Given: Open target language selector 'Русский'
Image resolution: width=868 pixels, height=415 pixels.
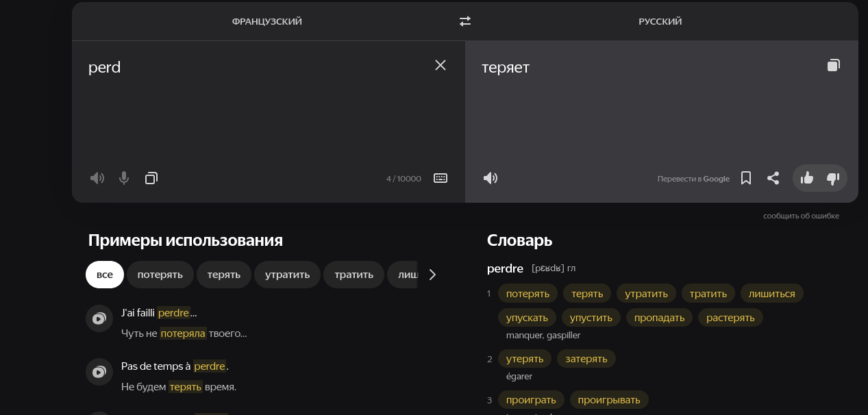Looking at the screenshot, I should coord(660,21).
